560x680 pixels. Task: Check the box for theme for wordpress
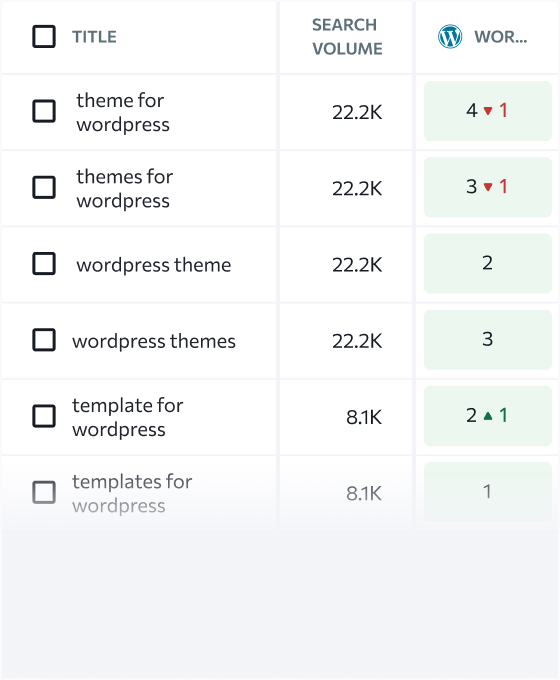[x=44, y=111]
